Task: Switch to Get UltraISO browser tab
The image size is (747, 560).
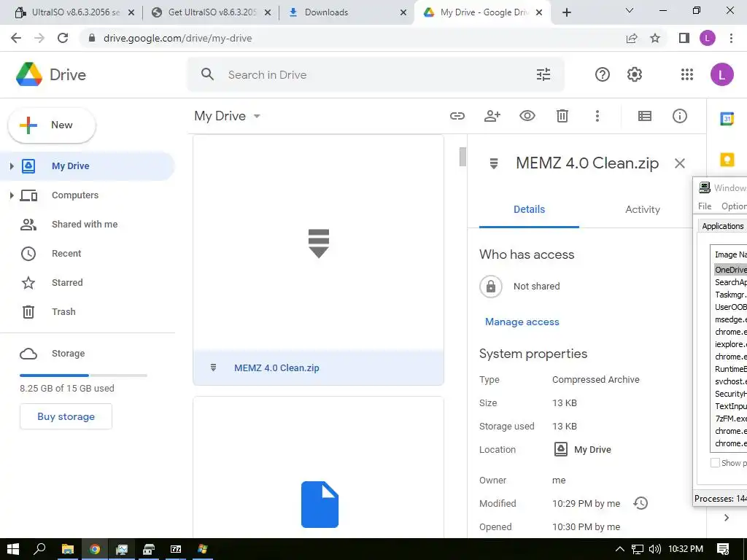Action: click(212, 12)
